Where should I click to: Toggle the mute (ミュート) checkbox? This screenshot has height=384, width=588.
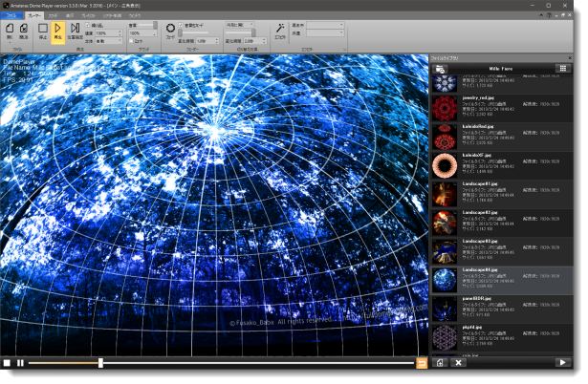[x=131, y=41]
